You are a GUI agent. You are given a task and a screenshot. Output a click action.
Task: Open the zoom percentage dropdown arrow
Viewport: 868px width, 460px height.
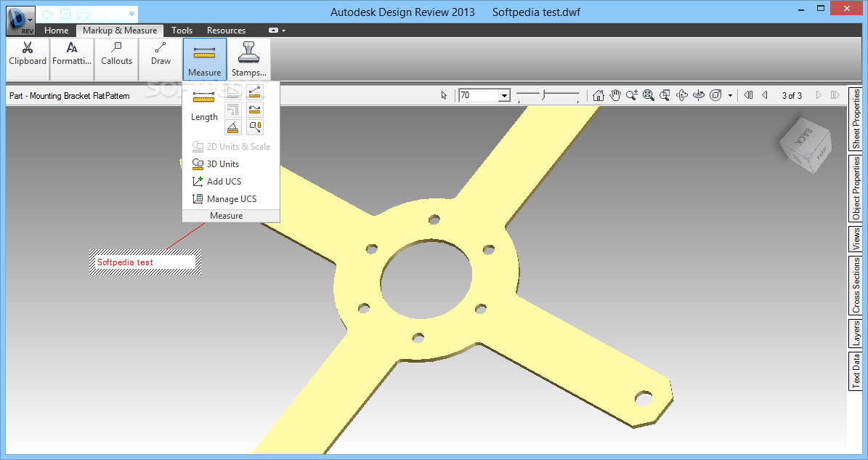point(504,96)
